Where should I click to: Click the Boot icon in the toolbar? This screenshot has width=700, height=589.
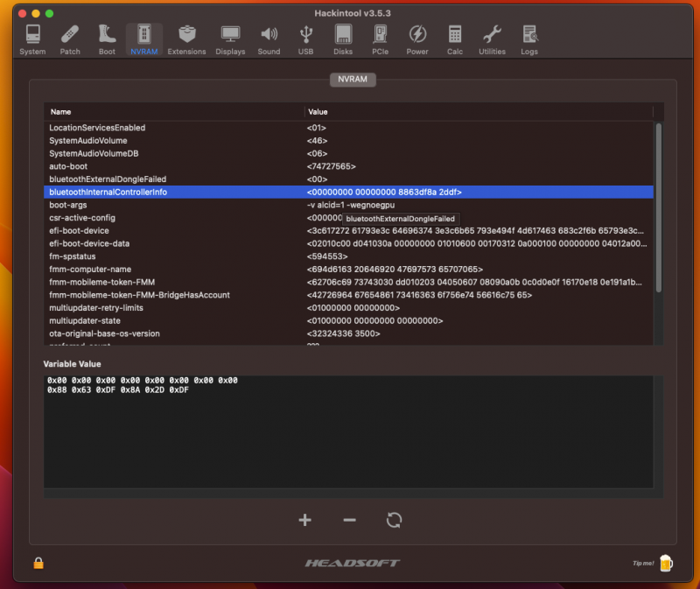[x=107, y=35]
